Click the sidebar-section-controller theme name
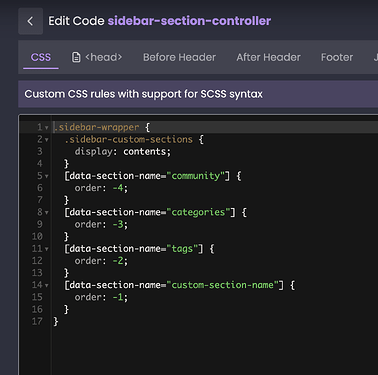The image size is (378, 375). pos(189,21)
